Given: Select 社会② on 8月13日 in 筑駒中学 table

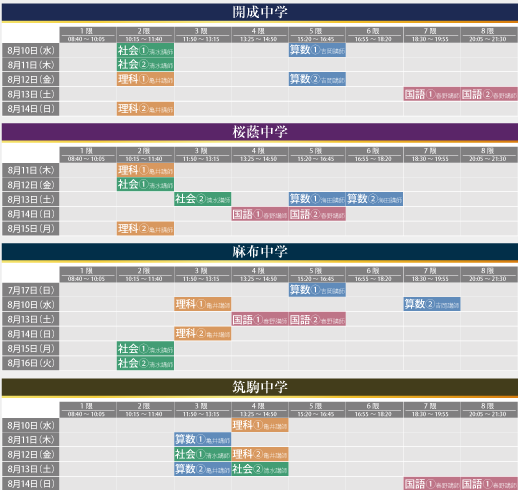Looking at the screenshot, I should [260, 469].
